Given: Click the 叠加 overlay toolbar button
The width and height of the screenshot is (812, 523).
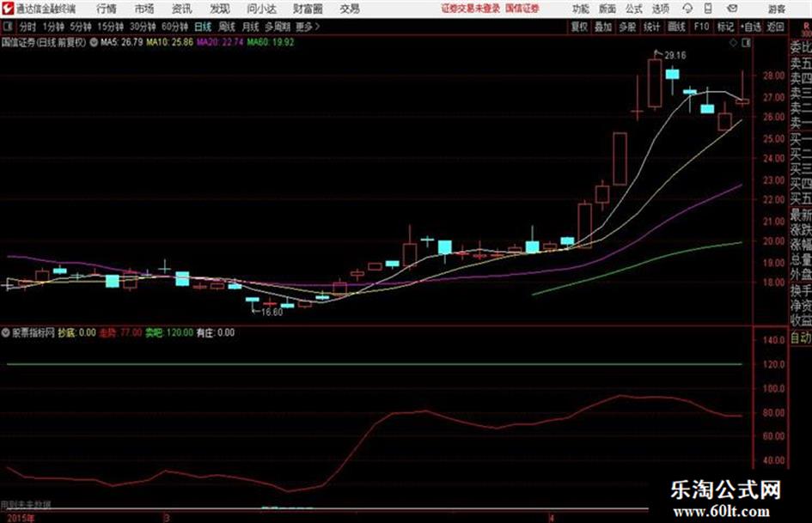Looking at the screenshot, I should (x=603, y=27).
